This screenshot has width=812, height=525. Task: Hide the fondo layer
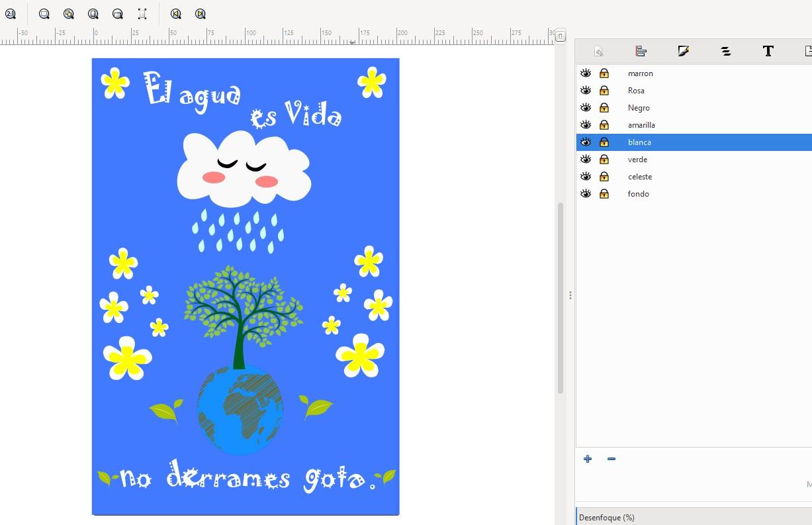pos(586,194)
